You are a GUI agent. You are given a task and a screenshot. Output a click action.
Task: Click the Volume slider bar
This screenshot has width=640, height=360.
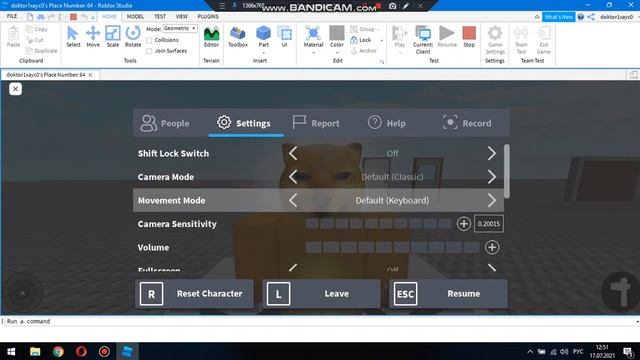point(392,247)
